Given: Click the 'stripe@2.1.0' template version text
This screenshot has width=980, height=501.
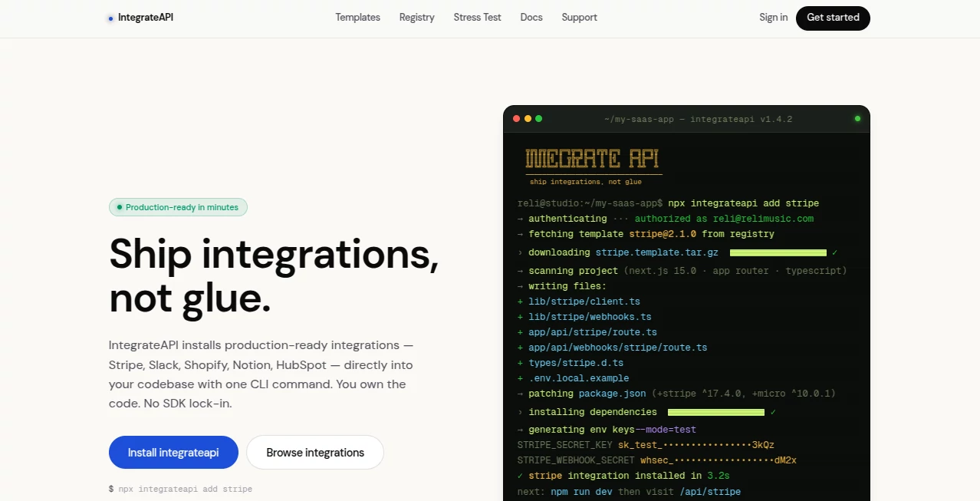Looking at the screenshot, I should coord(663,234).
